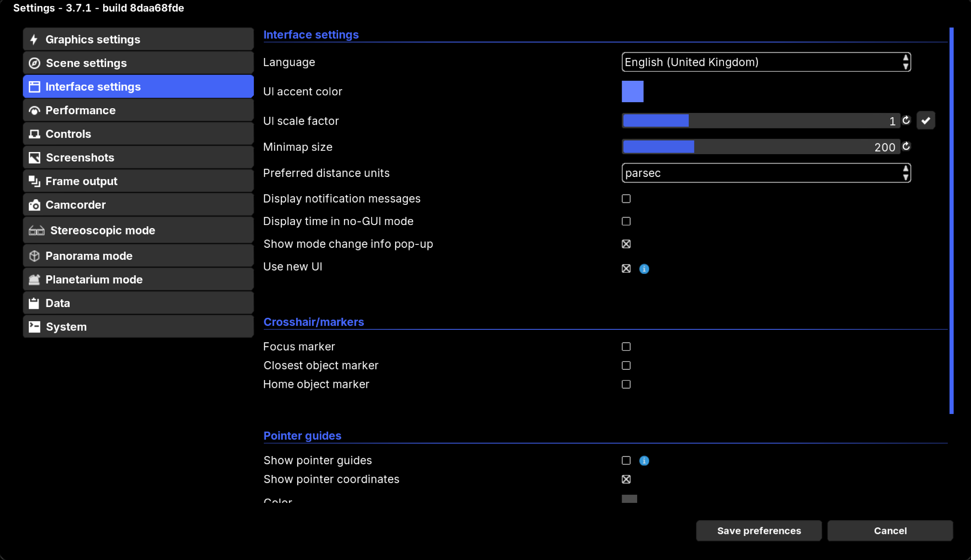Click the compass Scene settings icon
This screenshot has width=971, height=560.
(x=34, y=63)
